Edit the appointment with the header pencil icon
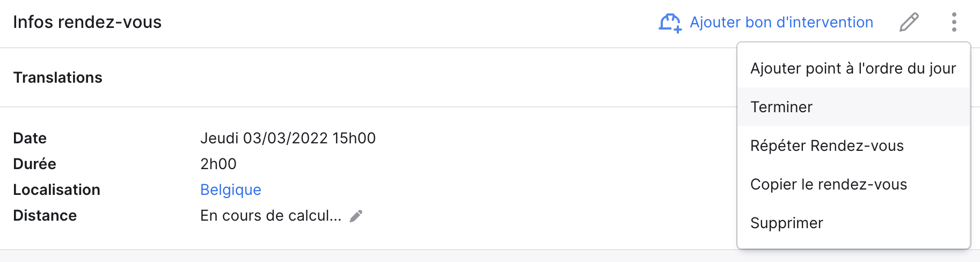The image size is (980, 262). point(909,22)
